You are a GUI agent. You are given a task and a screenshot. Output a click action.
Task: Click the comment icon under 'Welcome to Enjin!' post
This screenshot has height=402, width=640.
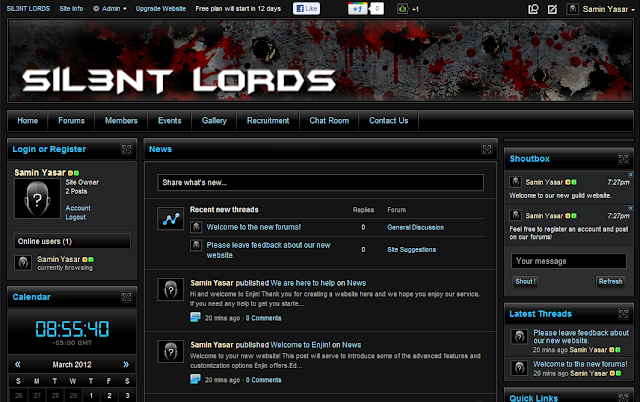coord(196,379)
